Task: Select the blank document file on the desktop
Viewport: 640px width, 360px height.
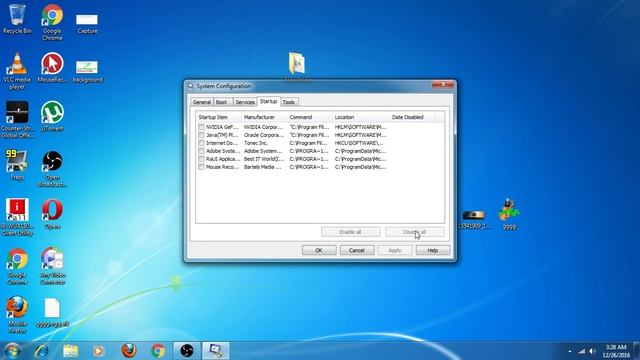Action: point(52,312)
